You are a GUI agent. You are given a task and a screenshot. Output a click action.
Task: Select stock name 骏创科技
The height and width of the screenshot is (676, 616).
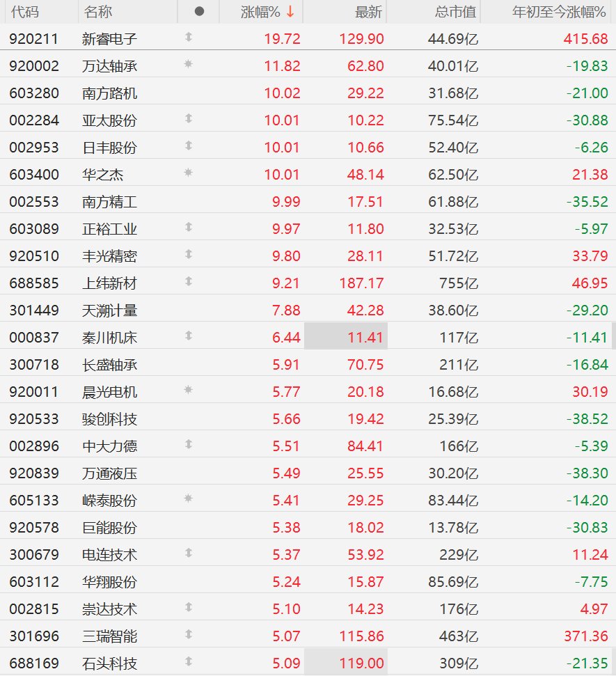coord(109,419)
